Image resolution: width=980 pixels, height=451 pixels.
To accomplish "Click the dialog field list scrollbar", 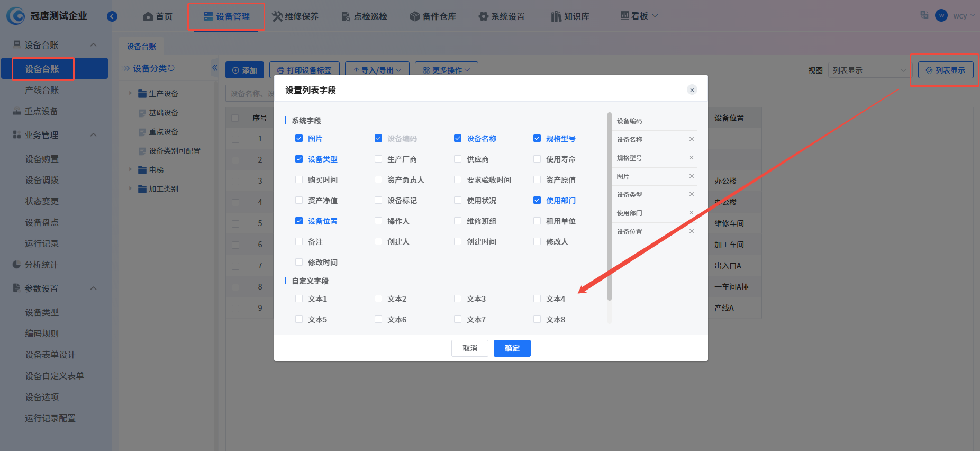I will click(610, 206).
